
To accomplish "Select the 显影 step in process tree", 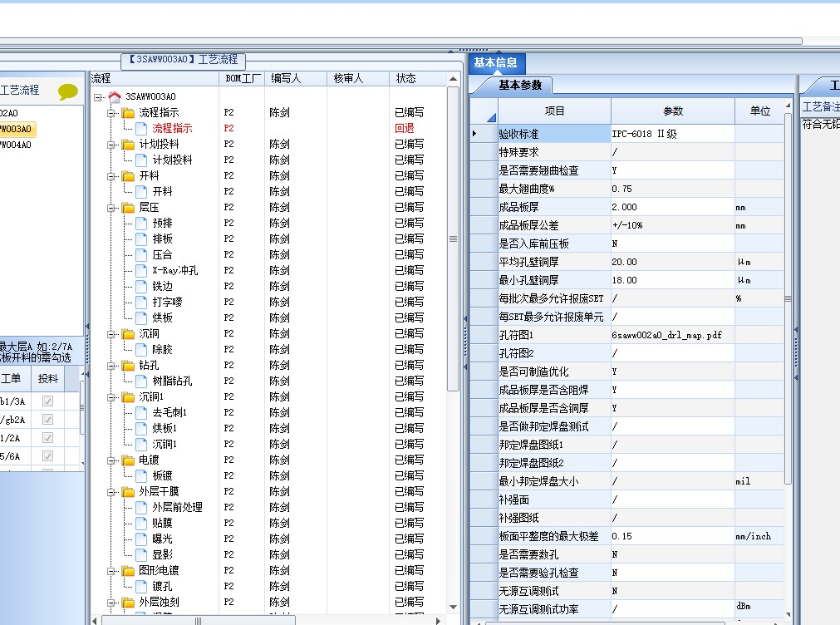I will [162, 555].
